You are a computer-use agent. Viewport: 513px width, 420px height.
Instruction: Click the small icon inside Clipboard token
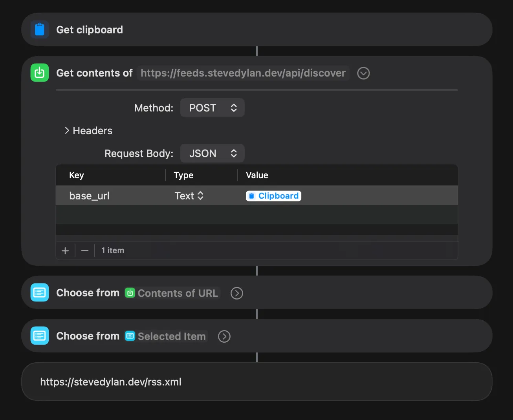point(252,196)
